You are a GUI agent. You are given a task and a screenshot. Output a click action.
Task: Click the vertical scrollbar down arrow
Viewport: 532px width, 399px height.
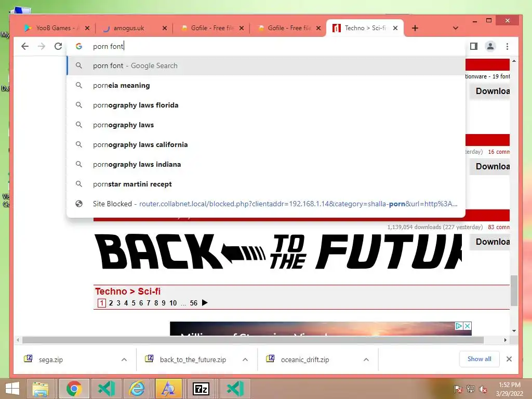514,331
